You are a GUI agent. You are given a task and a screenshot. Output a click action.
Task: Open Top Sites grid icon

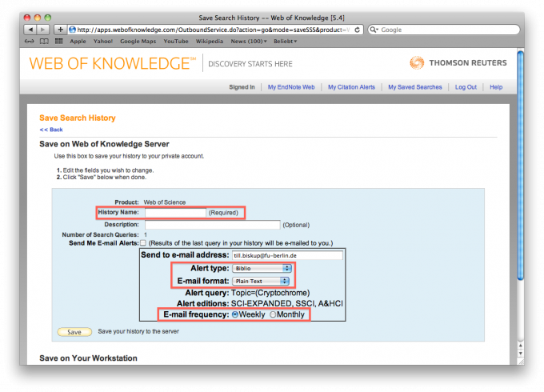pos(58,41)
